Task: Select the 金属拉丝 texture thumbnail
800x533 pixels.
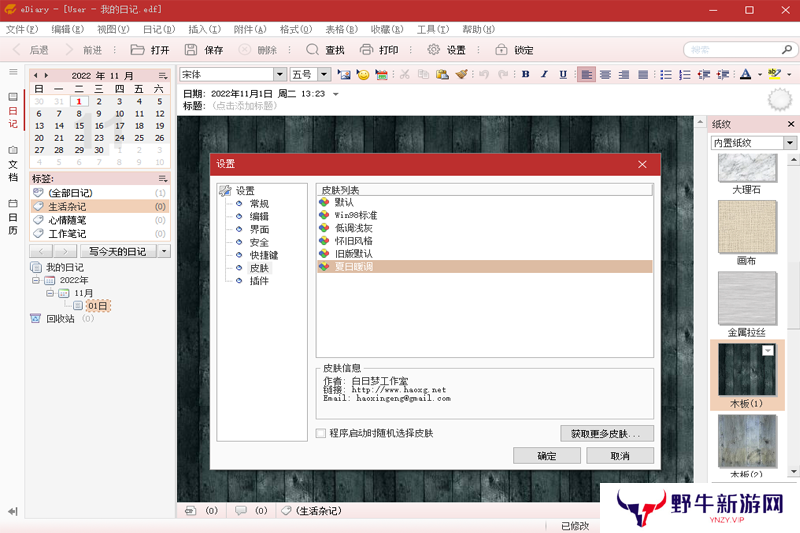Action: [x=747, y=298]
